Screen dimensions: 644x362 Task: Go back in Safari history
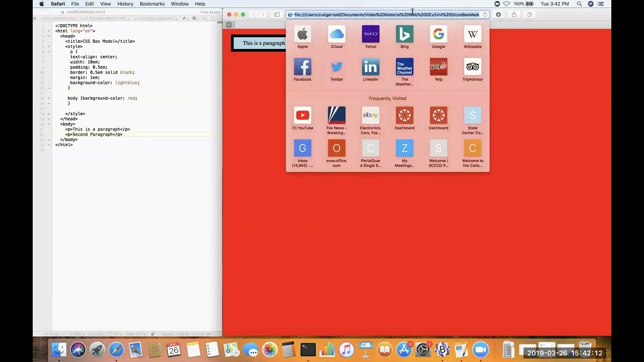[254, 15]
